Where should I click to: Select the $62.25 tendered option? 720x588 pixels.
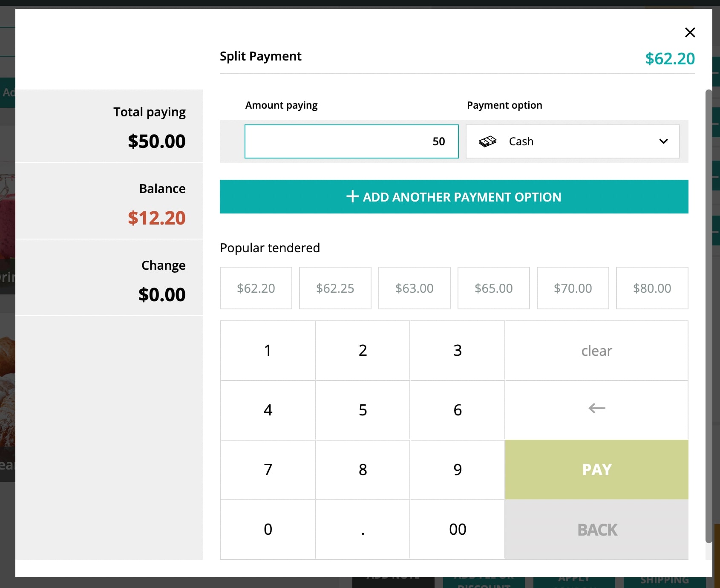pos(335,288)
